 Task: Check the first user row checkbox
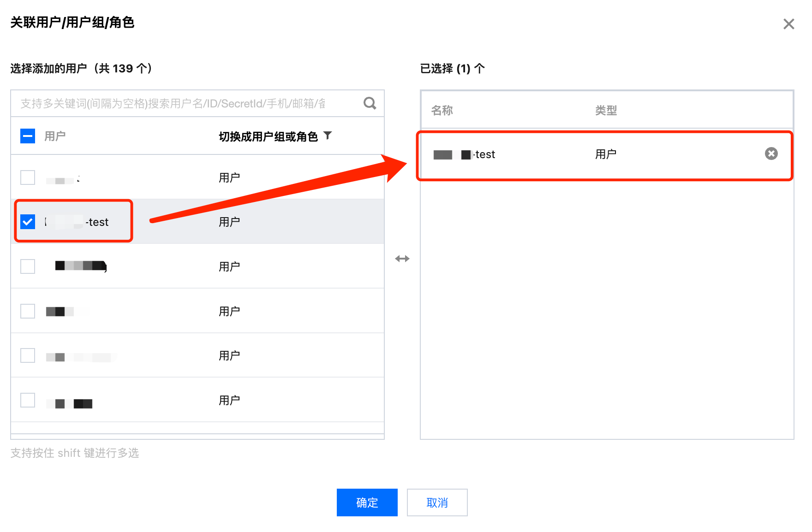pyautogui.click(x=28, y=177)
